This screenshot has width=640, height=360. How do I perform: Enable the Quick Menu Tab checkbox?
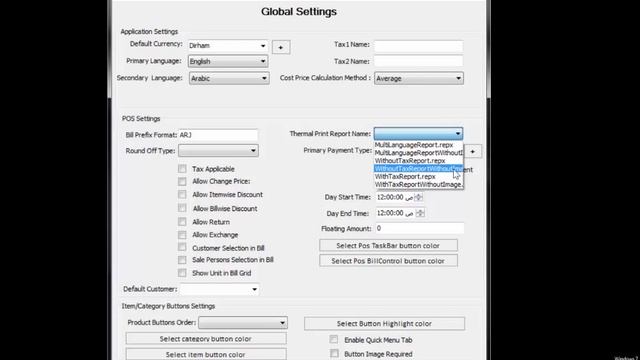click(334, 339)
